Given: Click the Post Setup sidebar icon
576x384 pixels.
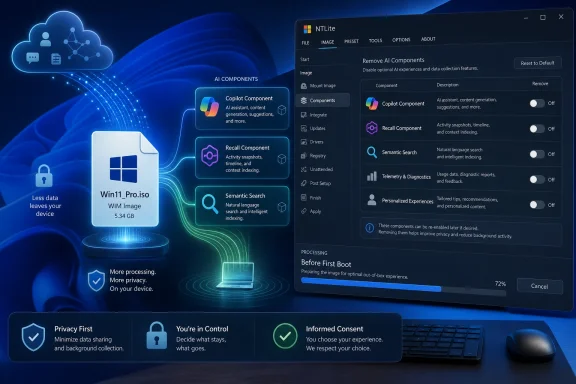Looking at the screenshot, I should [304, 183].
